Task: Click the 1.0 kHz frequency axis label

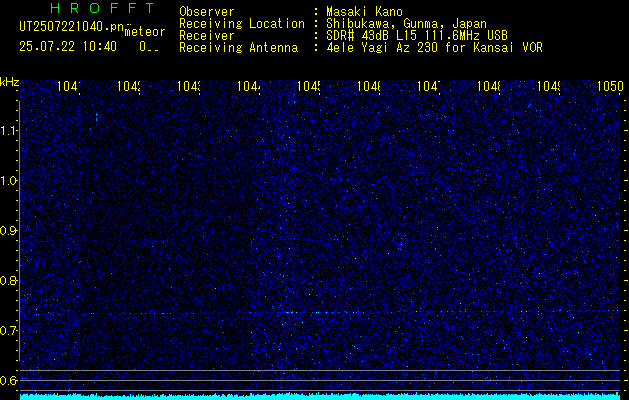Action: (x=8, y=181)
